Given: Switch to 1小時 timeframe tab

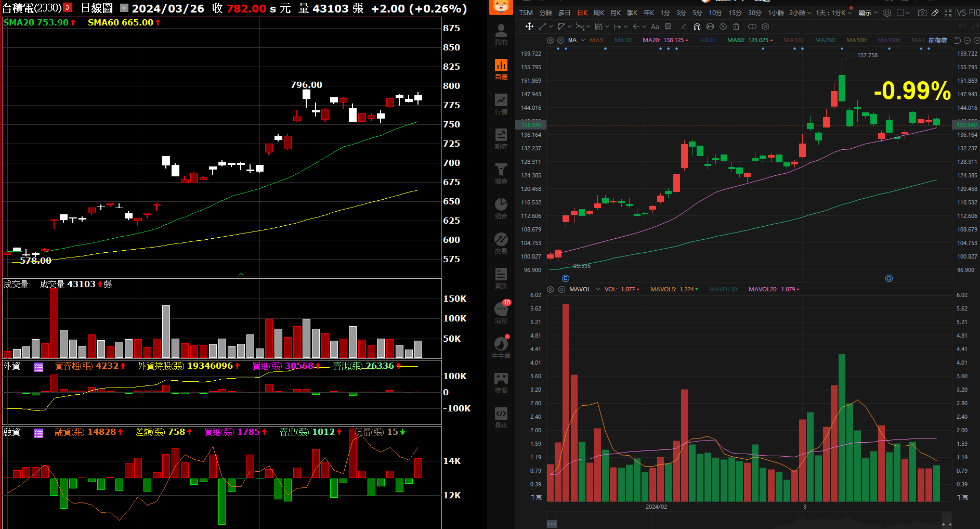Looking at the screenshot, I should (x=776, y=12).
